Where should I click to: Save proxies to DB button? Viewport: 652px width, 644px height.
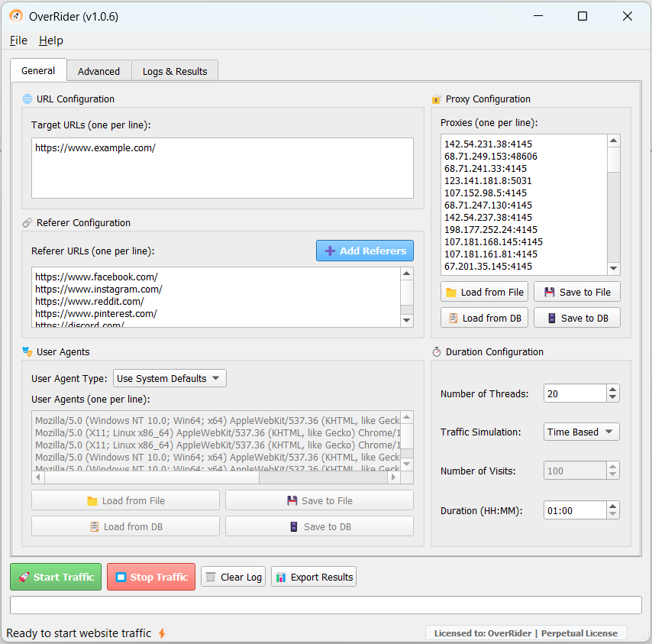(577, 318)
